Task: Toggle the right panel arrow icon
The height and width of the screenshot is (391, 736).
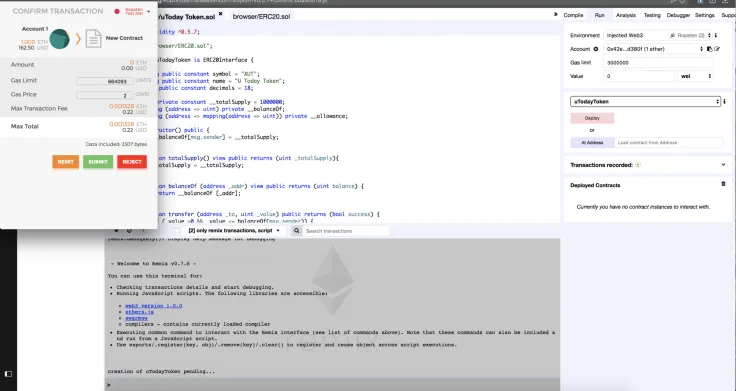Action: click(556, 15)
